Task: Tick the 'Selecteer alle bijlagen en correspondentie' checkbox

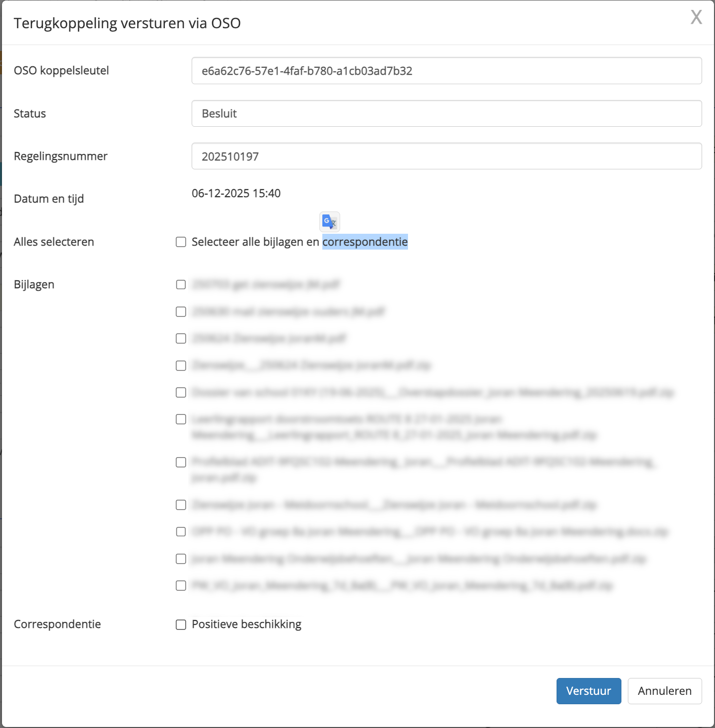Action: click(181, 242)
